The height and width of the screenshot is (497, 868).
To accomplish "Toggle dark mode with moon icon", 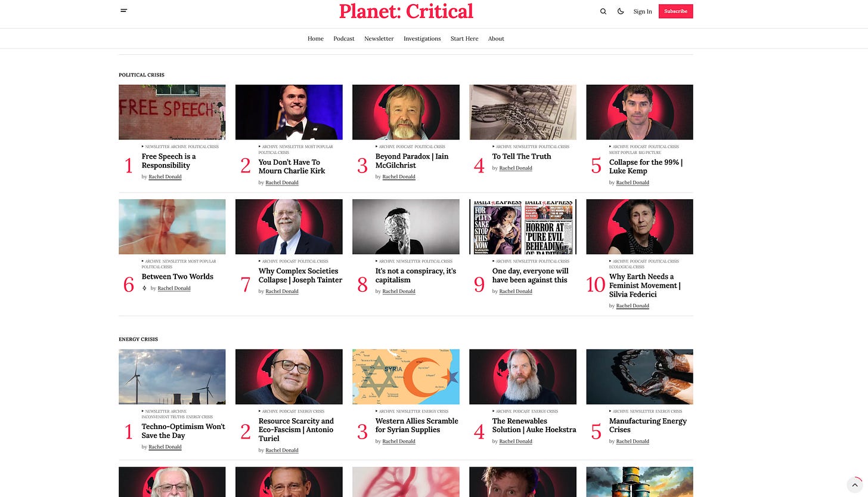I will 621,11.
